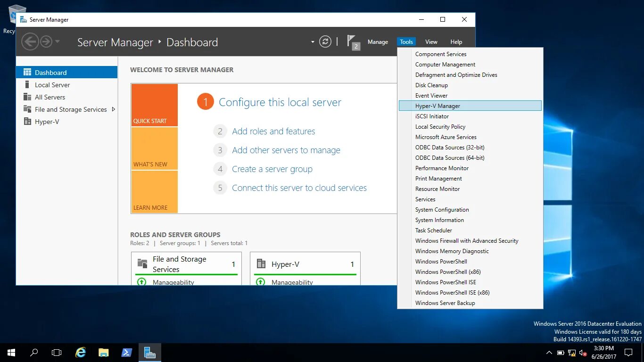
Task: Select Dashboard in the left pane
Action: (x=66, y=73)
